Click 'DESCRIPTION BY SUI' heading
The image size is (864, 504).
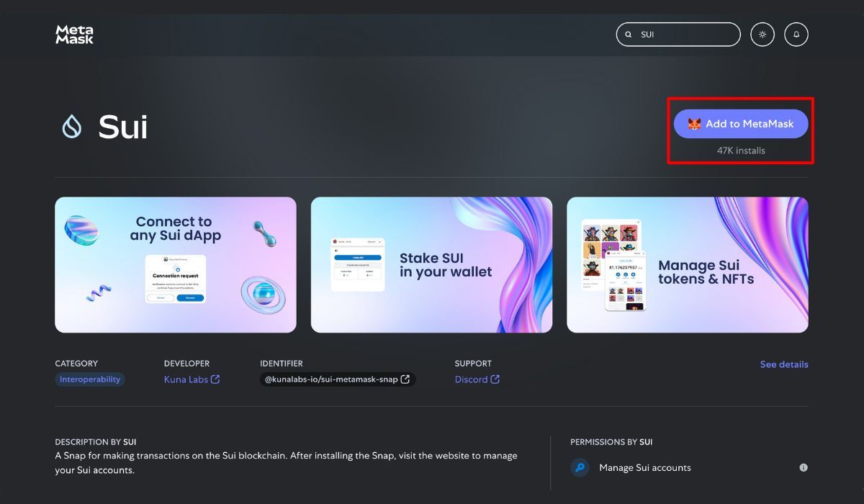click(96, 442)
